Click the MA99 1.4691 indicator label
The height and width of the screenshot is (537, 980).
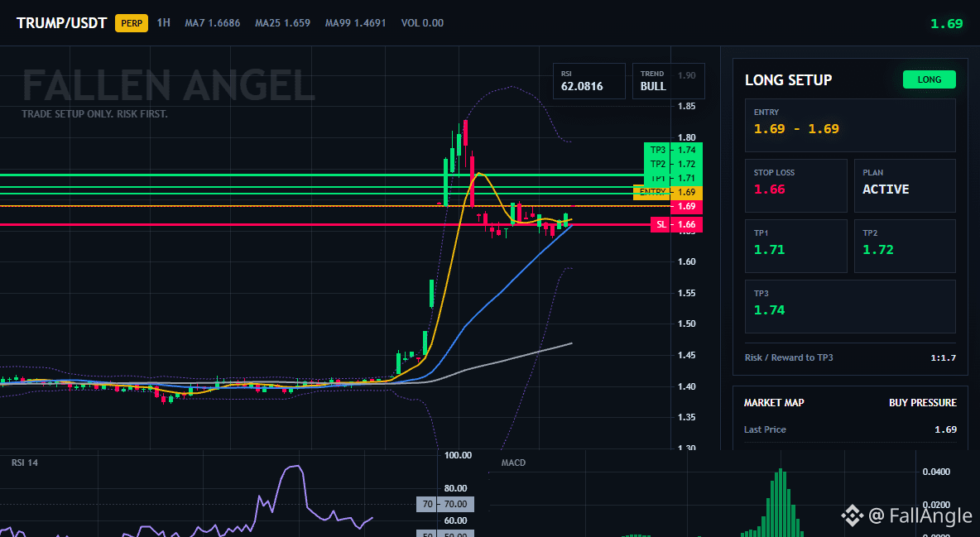[x=356, y=23]
